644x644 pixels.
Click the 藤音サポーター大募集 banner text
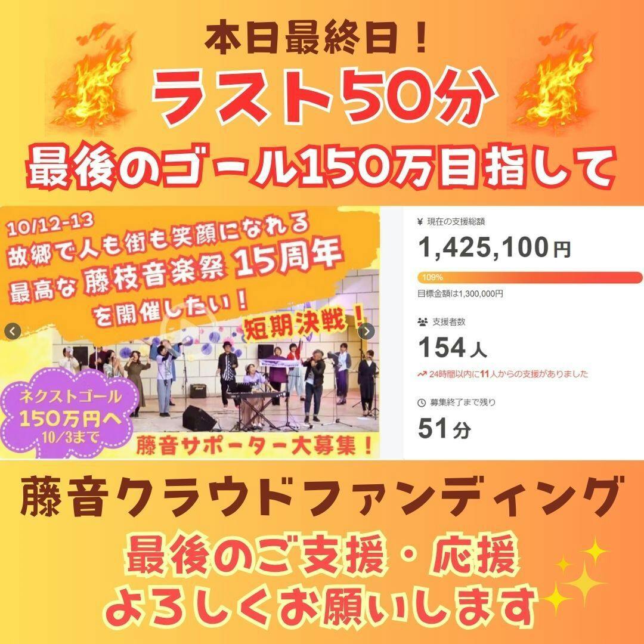(x=255, y=445)
